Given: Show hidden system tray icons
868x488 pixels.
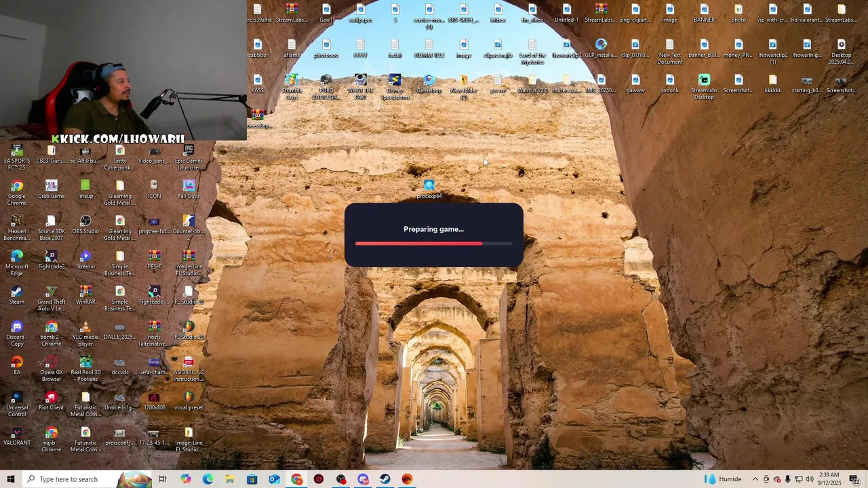Looking at the screenshot, I should point(755,479).
